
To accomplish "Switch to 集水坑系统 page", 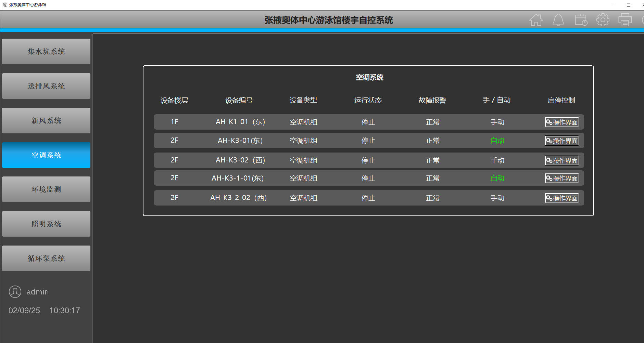I will (46, 52).
